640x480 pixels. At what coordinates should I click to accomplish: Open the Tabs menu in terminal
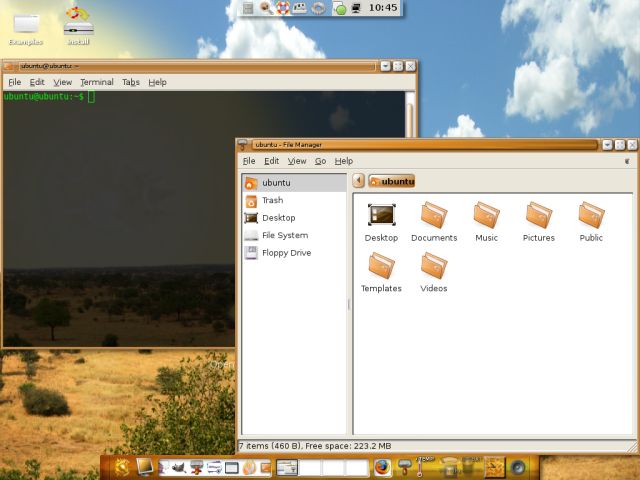[131, 82]
